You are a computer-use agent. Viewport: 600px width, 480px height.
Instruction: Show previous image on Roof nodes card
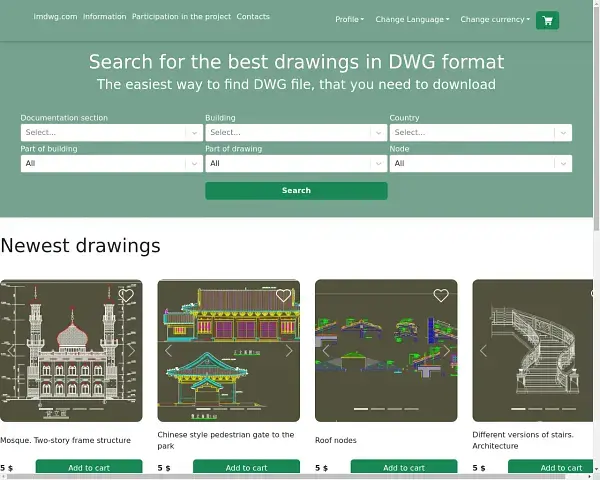tap(326, 351)
